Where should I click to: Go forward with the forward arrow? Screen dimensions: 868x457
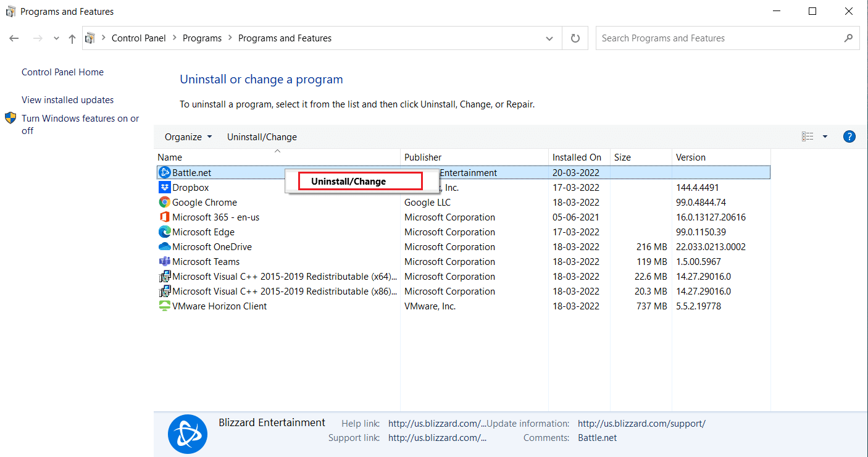(x=38, y=38)
